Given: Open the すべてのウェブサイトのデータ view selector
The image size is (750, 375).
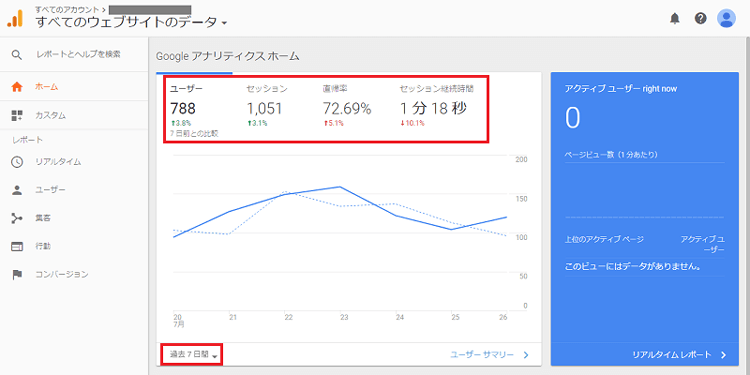Looking at the screenshot, I should (x=131, y=22).
